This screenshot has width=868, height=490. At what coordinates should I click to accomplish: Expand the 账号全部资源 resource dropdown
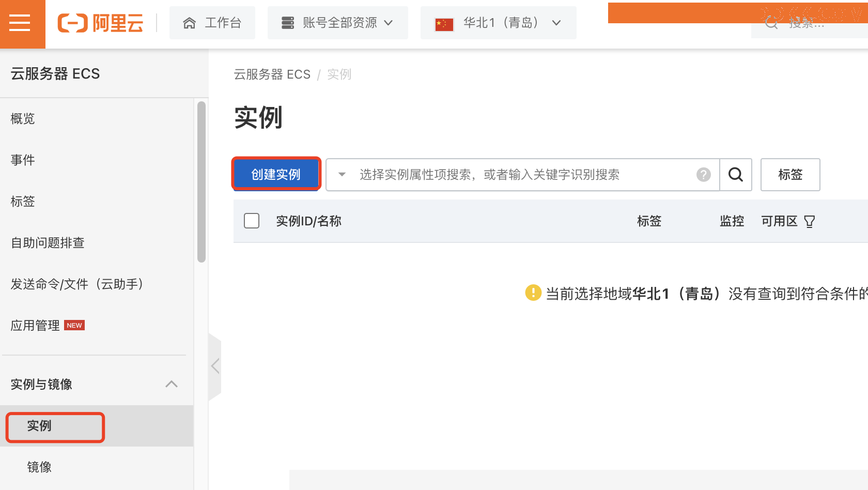click(x=337, y=23)
